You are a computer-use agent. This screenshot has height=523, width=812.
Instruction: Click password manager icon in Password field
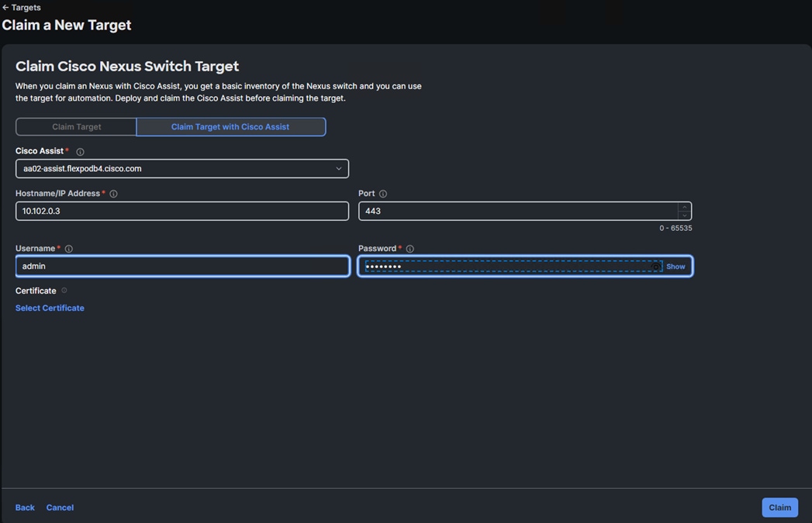tap(655, 267)
